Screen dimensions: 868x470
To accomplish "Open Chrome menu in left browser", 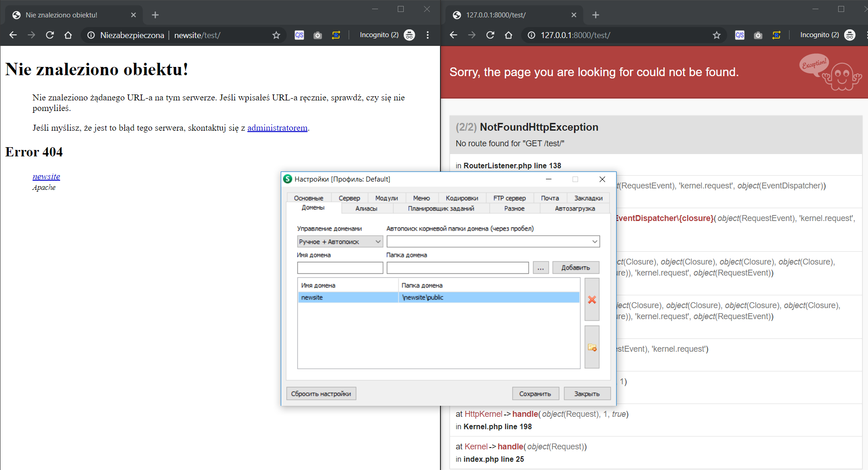I will pyautogui.click(x=428, y=35).
